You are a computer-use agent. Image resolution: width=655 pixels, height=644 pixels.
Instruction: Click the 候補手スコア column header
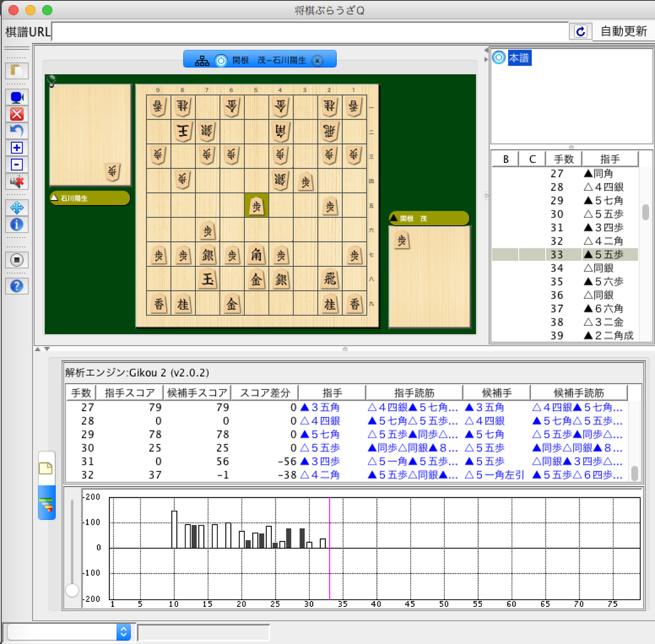pyautogui.click(x=197, y=392)
